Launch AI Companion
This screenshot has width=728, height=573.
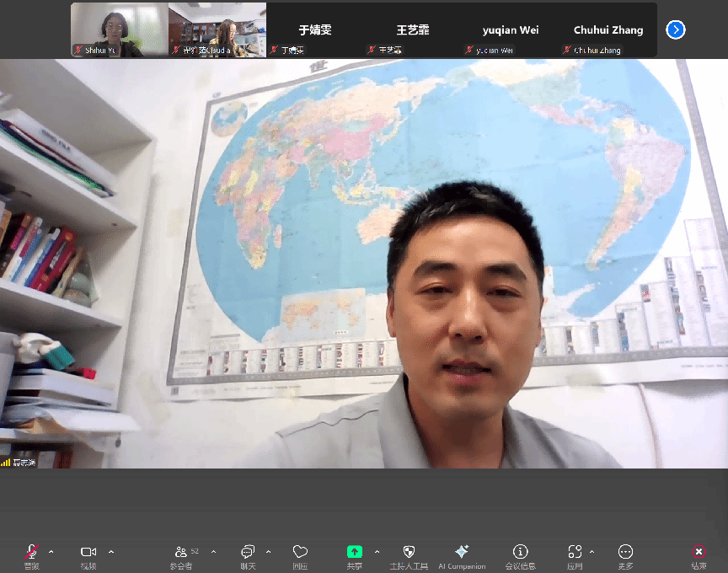462,552
